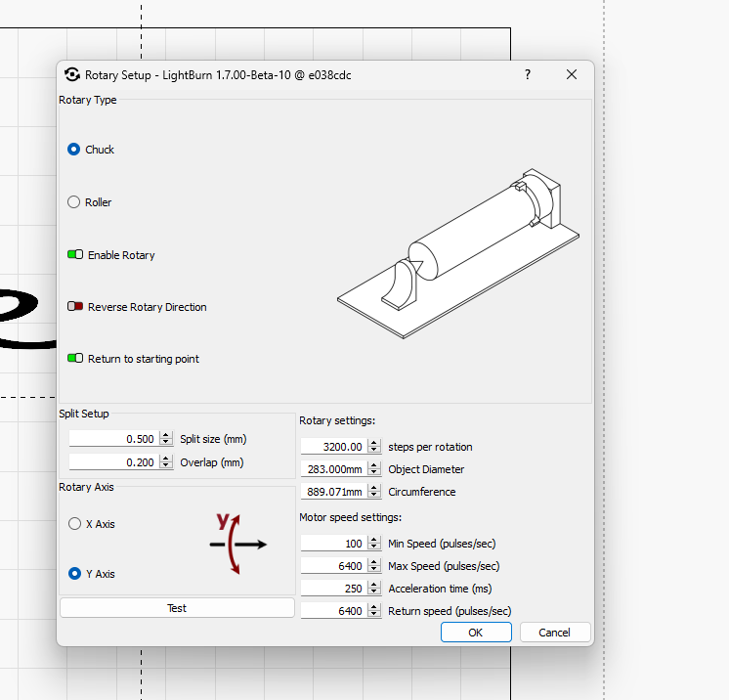Close the Rotary Setup dialog
729x700 pixels.
[572, 74]
